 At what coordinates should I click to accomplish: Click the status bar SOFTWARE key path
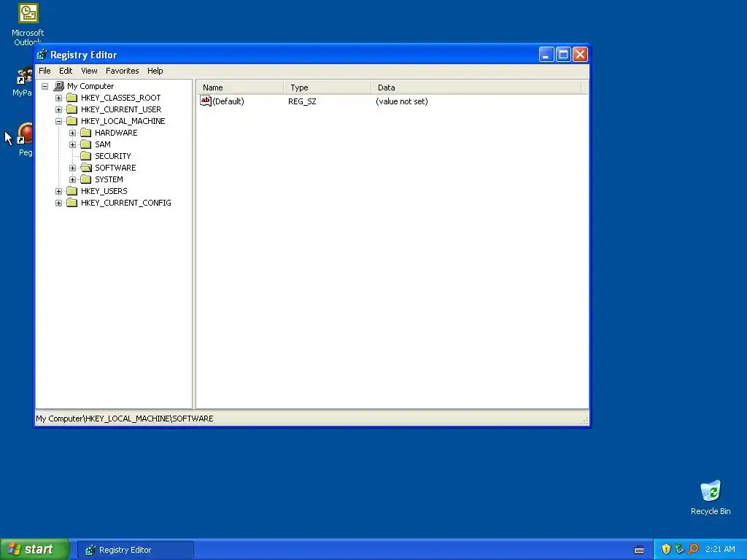click(x=124, y=419)
